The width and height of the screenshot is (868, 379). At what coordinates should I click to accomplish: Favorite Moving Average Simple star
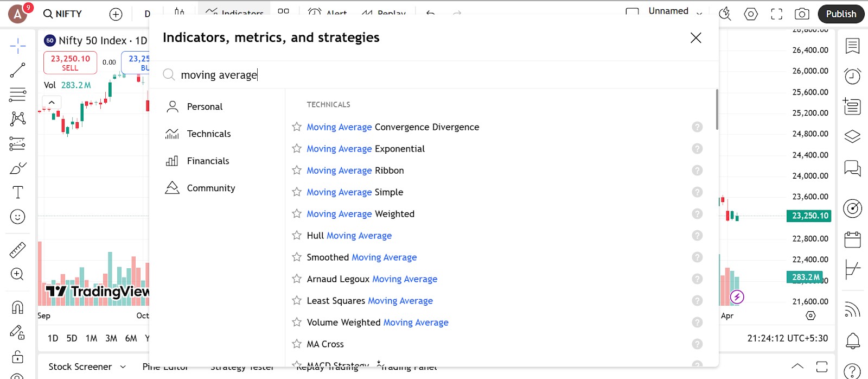297,192
